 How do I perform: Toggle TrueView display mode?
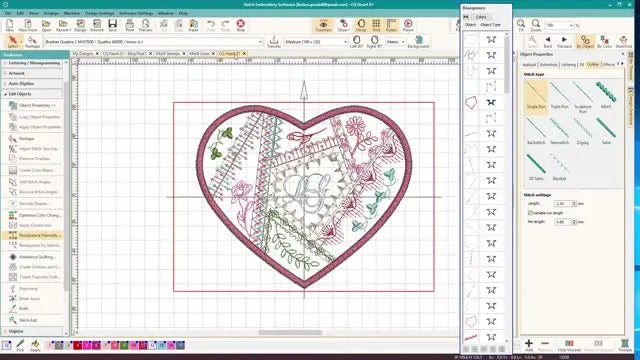323,25
